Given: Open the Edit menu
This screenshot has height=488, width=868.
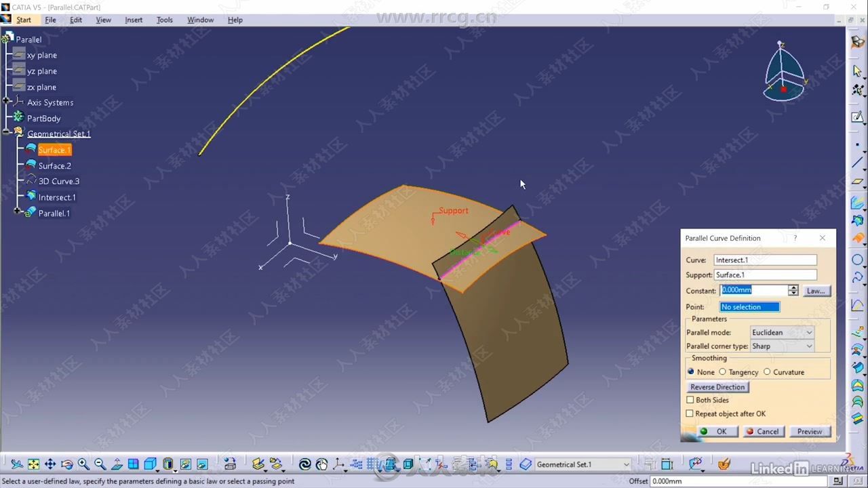Looking at the screenshot, I should pyautogui.click(x=76, y=20).
